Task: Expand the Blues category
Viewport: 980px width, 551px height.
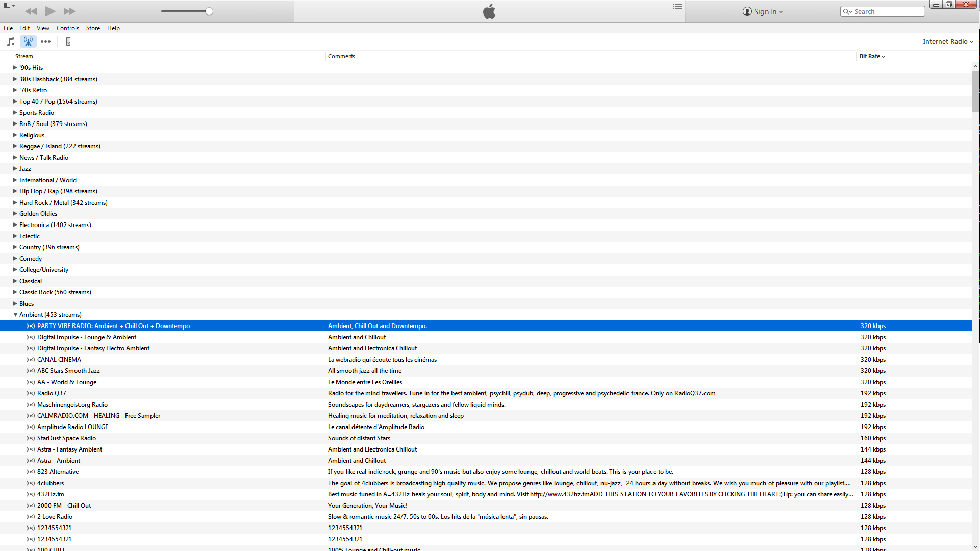Action: click(15, 303)
